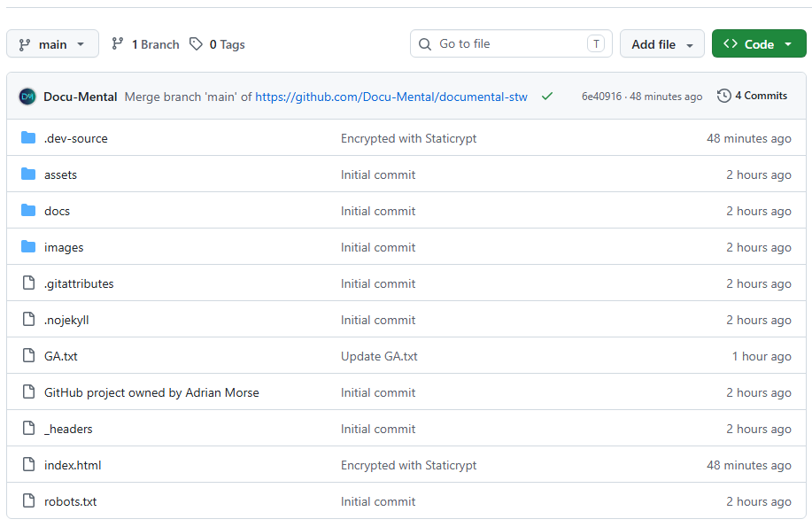Open the green Code dropdown button
This screenshot has width=812, height=527.
759,44
